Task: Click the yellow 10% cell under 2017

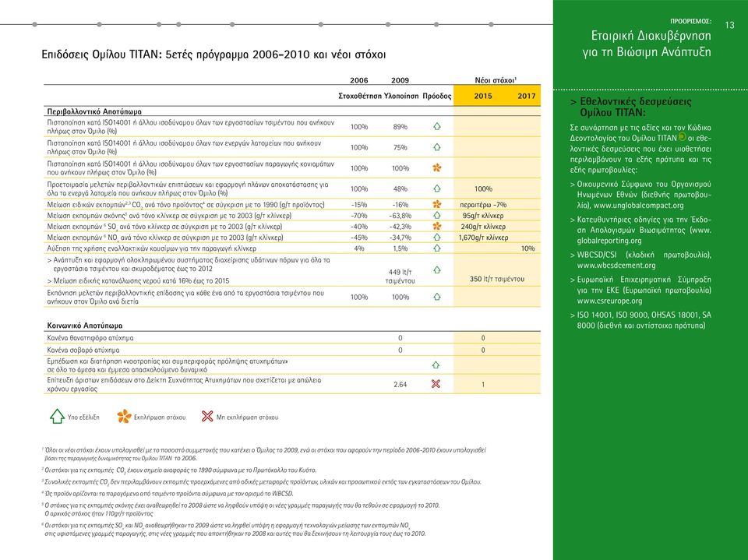Action: 527,248
